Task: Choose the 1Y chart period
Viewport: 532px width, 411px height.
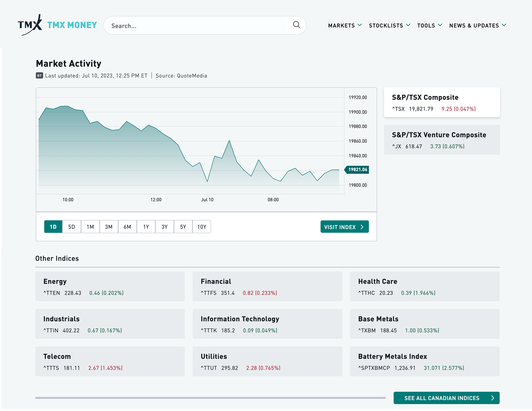Action: [146, 227]
